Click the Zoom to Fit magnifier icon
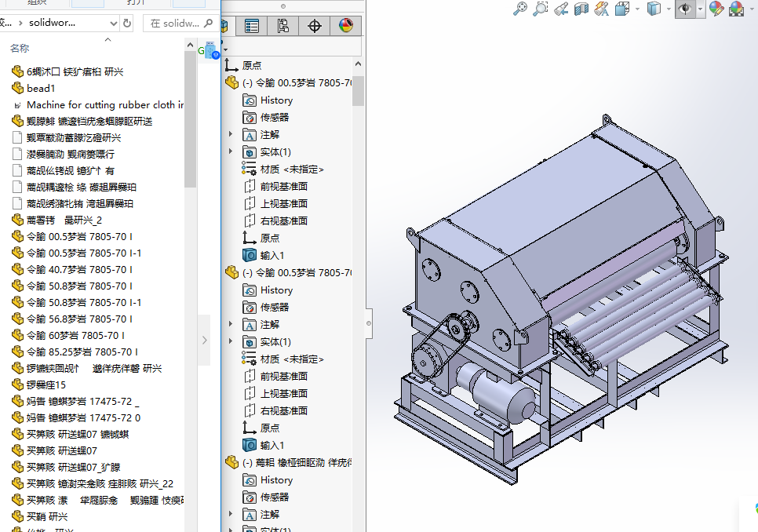 [519, 9]
